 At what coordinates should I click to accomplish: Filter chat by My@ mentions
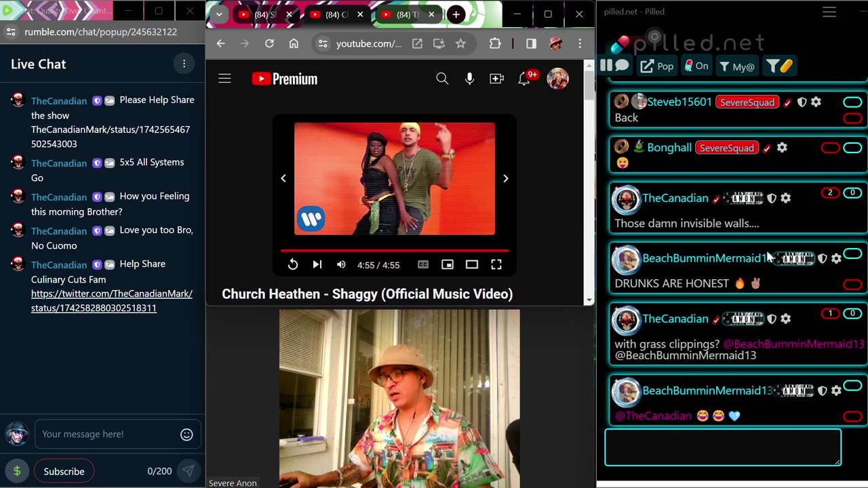736,66
